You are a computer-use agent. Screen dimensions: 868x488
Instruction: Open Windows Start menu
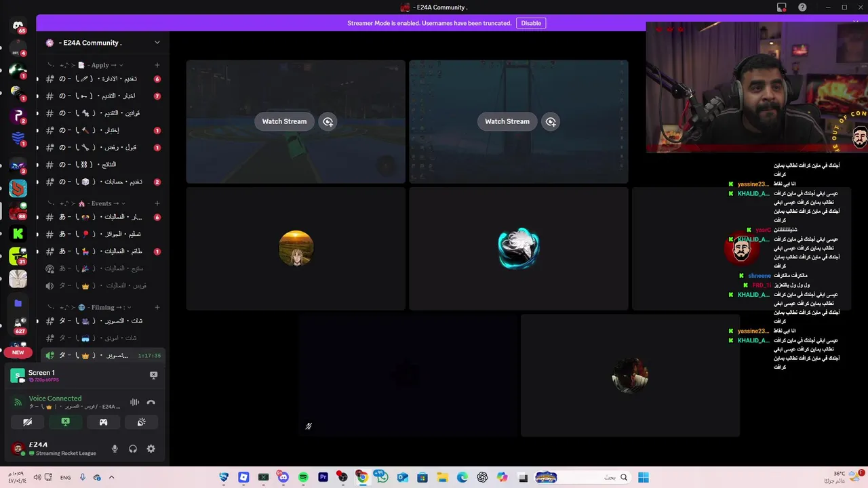[644, 477]
